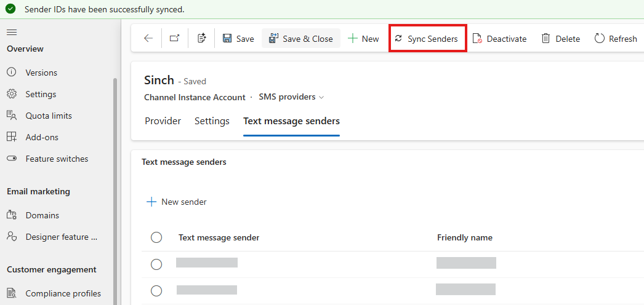The width and height of the screenshot is (644, 305).
Task: Click Save & Close
Action: 301,39
